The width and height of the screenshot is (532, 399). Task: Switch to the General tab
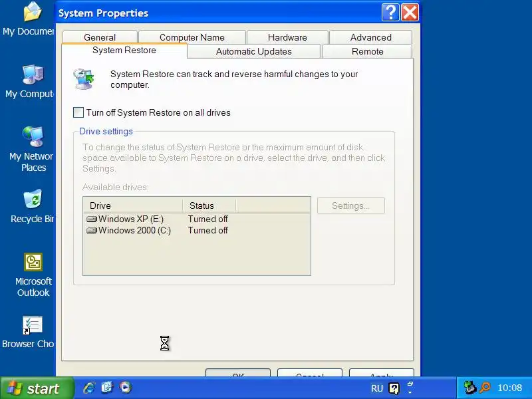click(x=100, y=37)
